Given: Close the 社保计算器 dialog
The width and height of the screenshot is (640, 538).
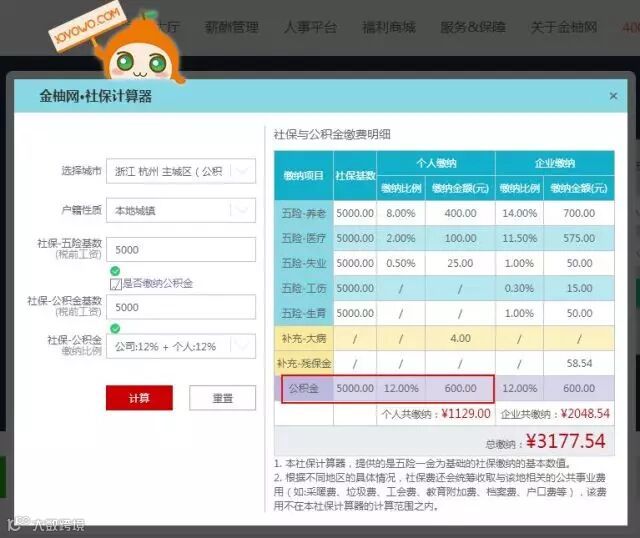Looking at the screenshot, I should coord(613,96).
